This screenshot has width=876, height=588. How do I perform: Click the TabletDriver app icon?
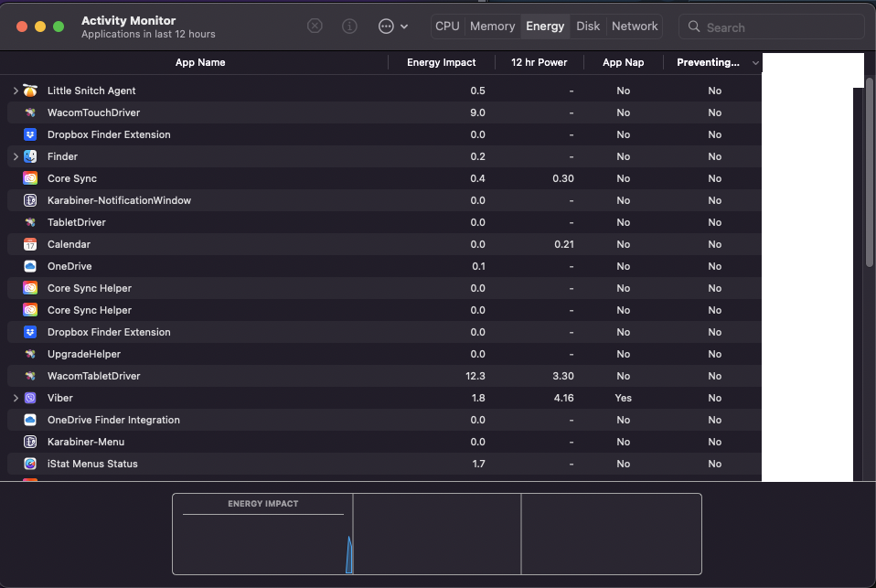[30, 222]
